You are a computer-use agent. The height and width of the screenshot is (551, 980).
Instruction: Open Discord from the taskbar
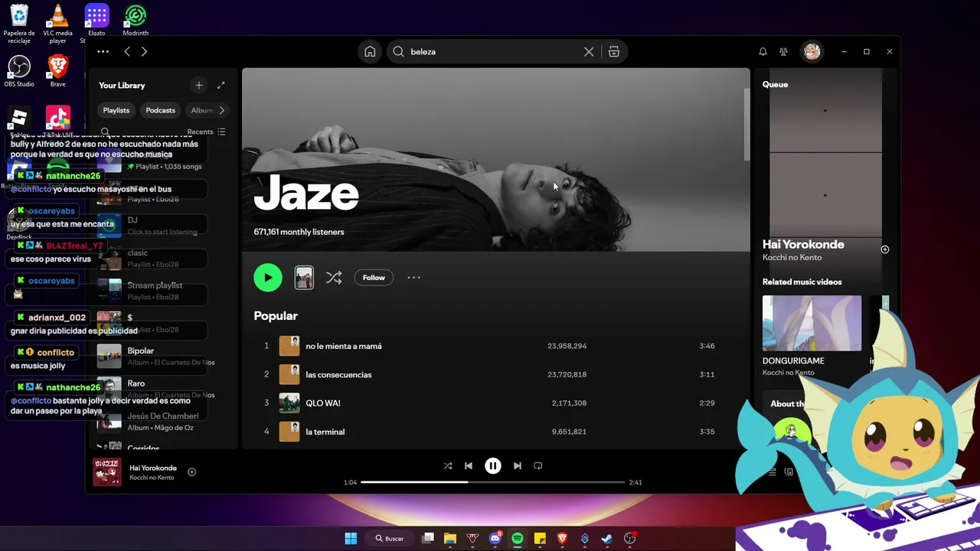point(495,538)
